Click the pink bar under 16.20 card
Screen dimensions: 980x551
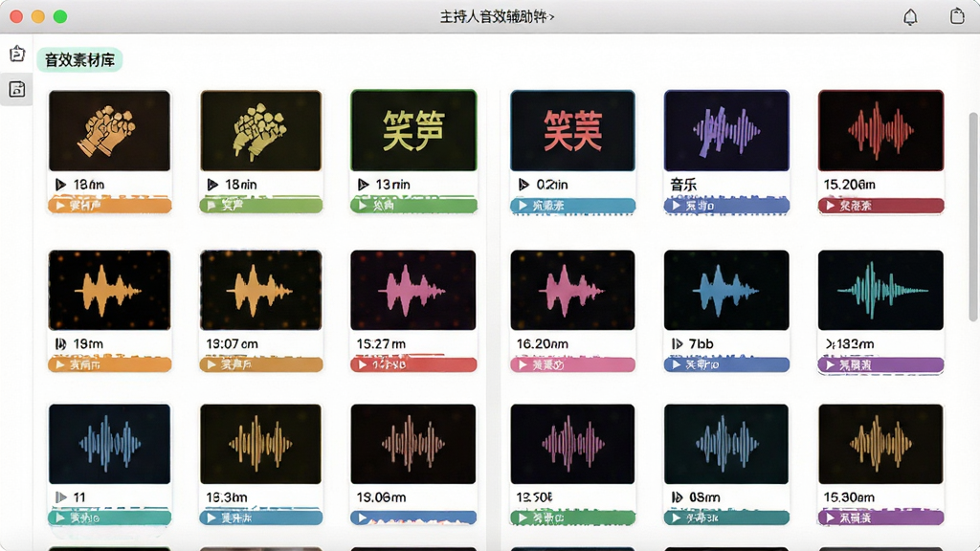[x=572, y=364]
